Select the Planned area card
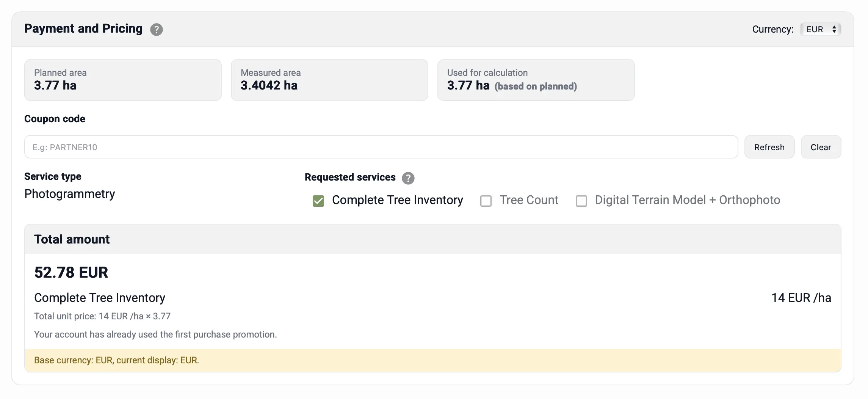The height and width of the screenshot is (399, 868). point(123,80)
